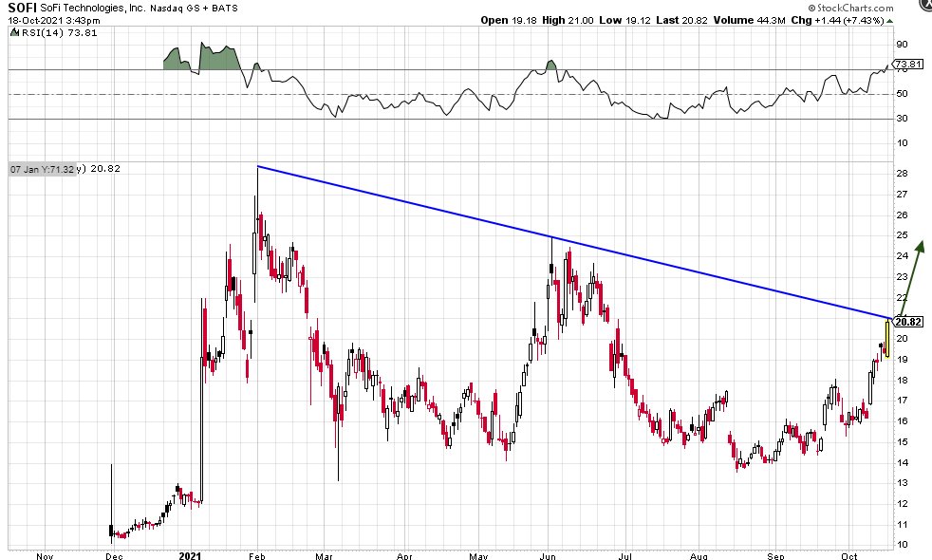The height and width of the screenshot is (560, 932).
Task: Click the Open 19.18 value
Action: click(508, 20)
